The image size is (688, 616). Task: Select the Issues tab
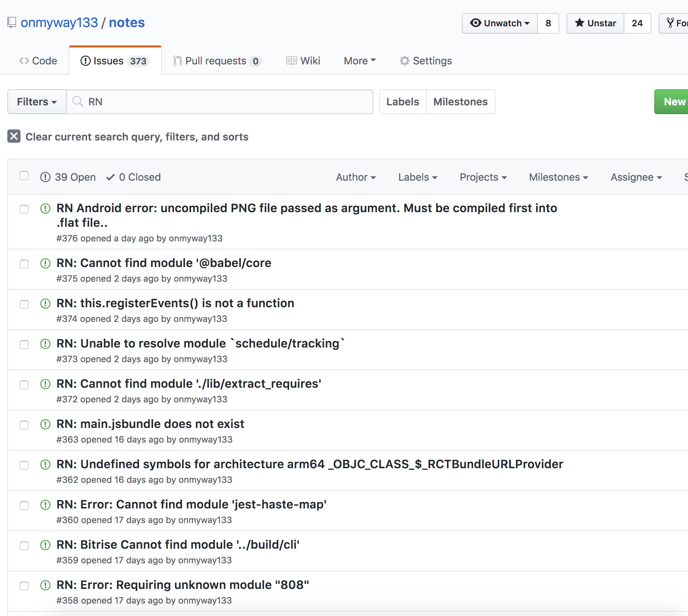[x=115, y=61]
